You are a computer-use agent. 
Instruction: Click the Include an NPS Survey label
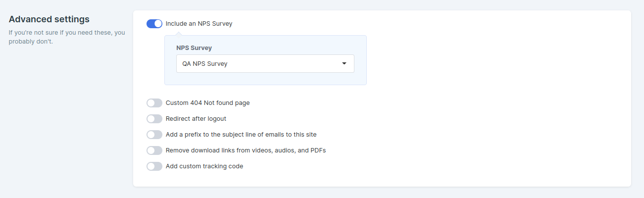[199, 24]
